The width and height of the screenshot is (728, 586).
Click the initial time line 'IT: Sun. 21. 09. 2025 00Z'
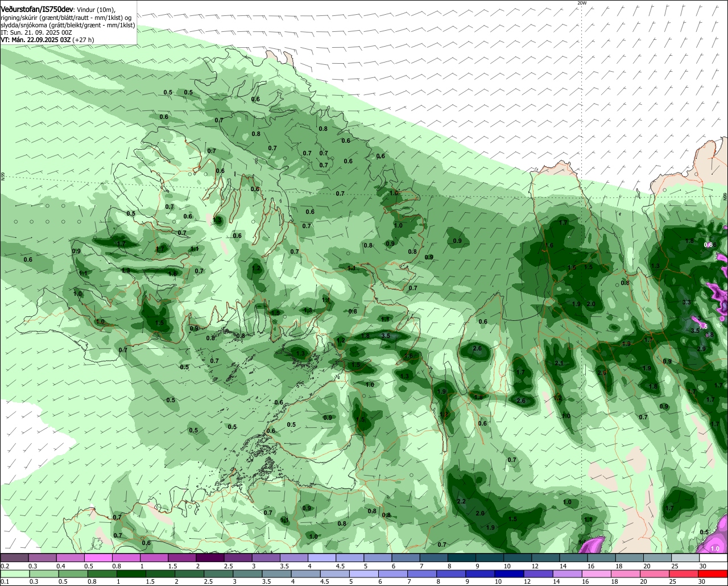(x=36, y=33)
